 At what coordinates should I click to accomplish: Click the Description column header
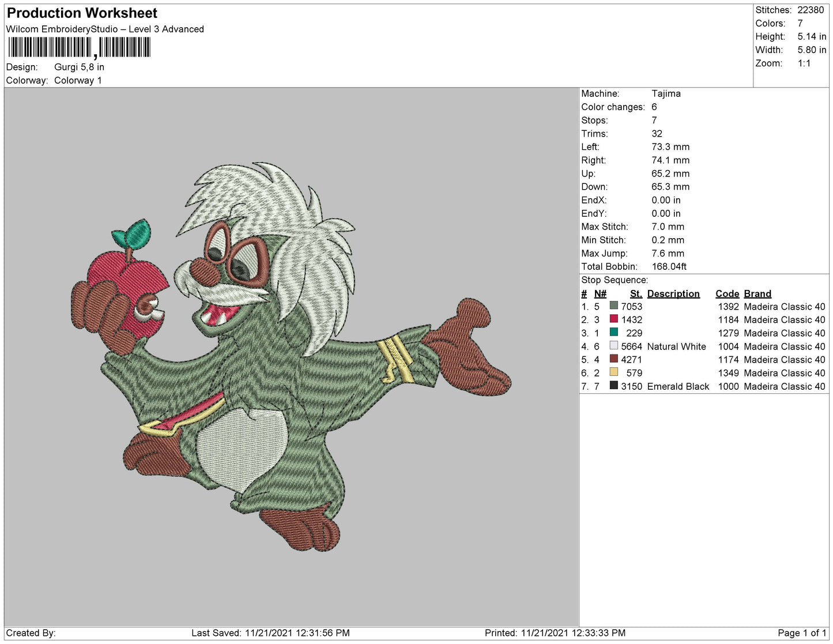pyautogui.click(x=673, y=293)
